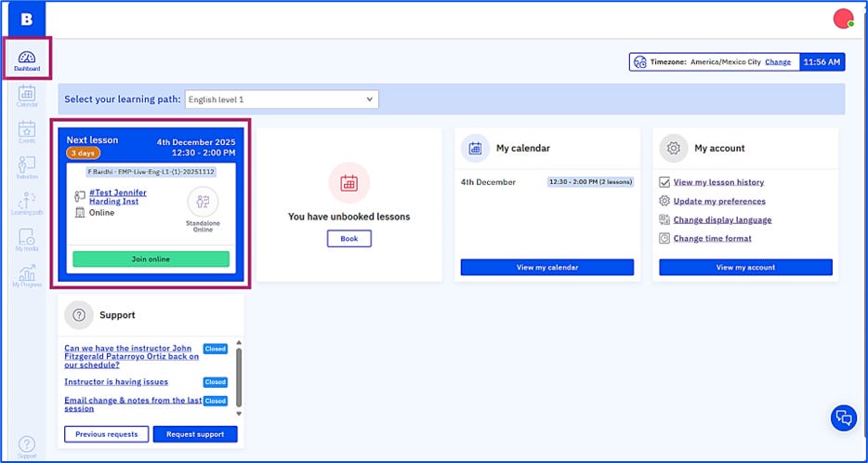868x463 pixels.
Task: Open the My media sidebar item
Action: tap(27, 240)
